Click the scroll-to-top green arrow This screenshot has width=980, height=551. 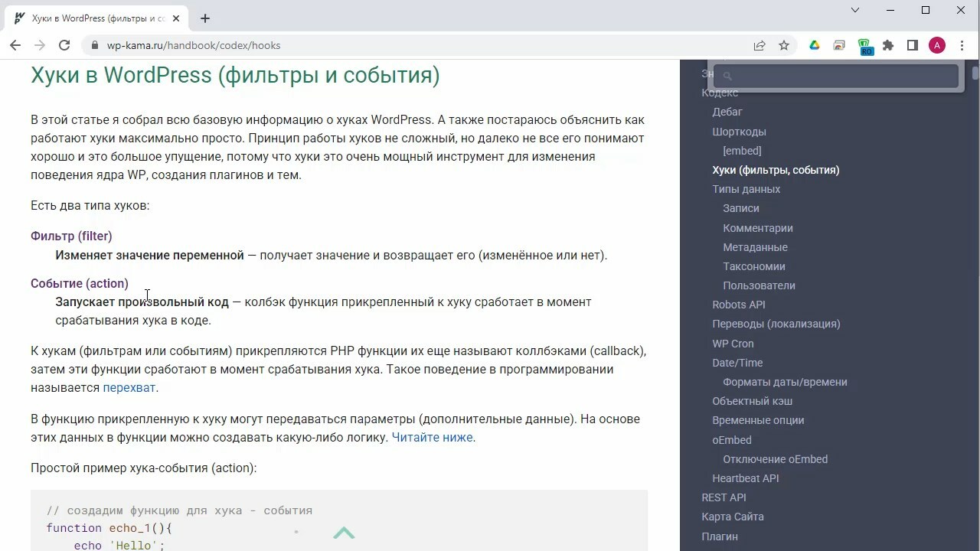point(344,533)
